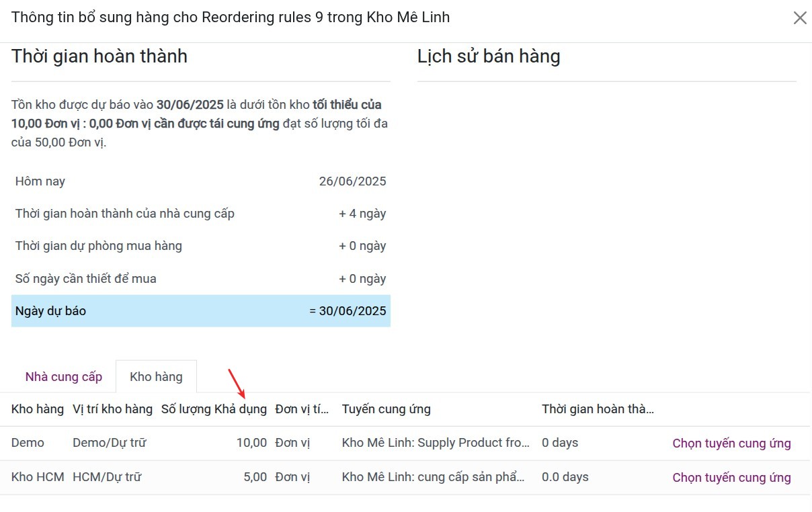Select the HCM/Dự trữ location cell
812x512 pixels.
107,478
